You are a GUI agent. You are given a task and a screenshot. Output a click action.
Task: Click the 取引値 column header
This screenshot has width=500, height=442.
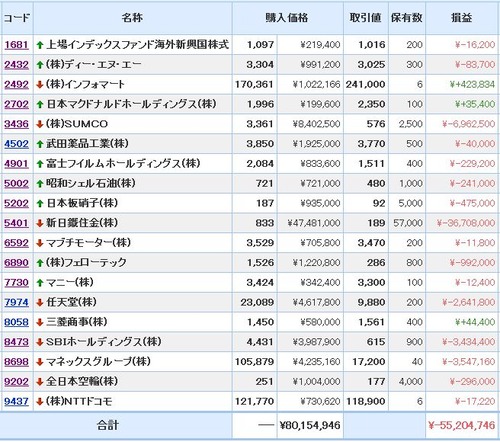365,18
